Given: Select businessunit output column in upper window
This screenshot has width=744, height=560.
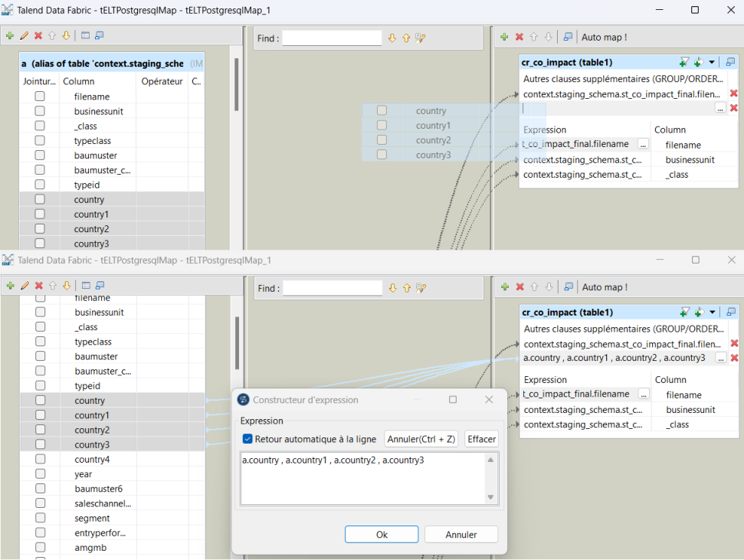Looking at the screenshot, I should tap(690, 160).
